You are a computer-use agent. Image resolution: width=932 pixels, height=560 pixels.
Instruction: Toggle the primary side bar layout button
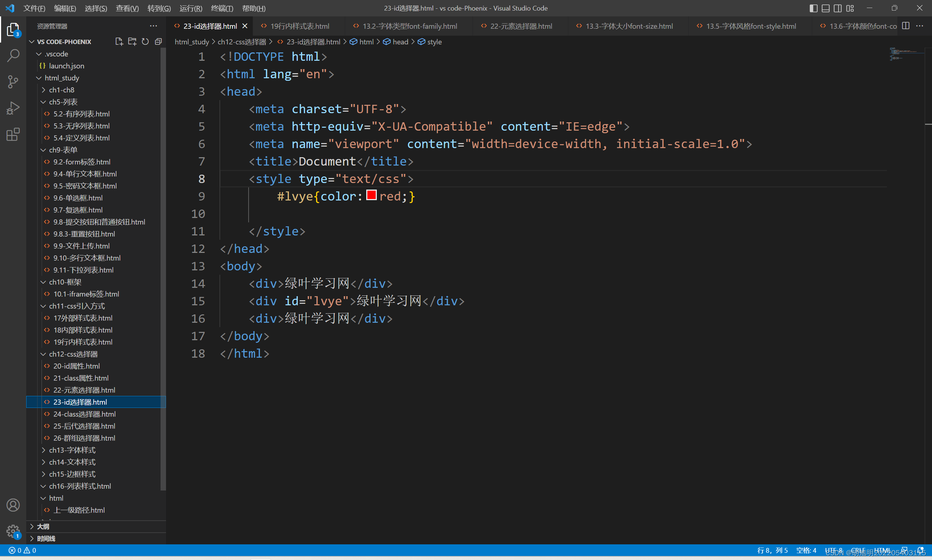813,8
